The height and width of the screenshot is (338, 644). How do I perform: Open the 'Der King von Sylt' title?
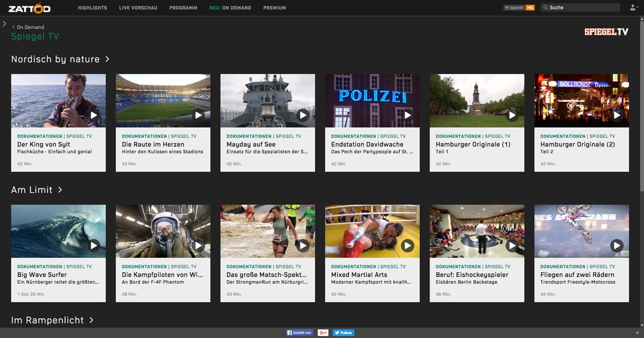[43, 145]
